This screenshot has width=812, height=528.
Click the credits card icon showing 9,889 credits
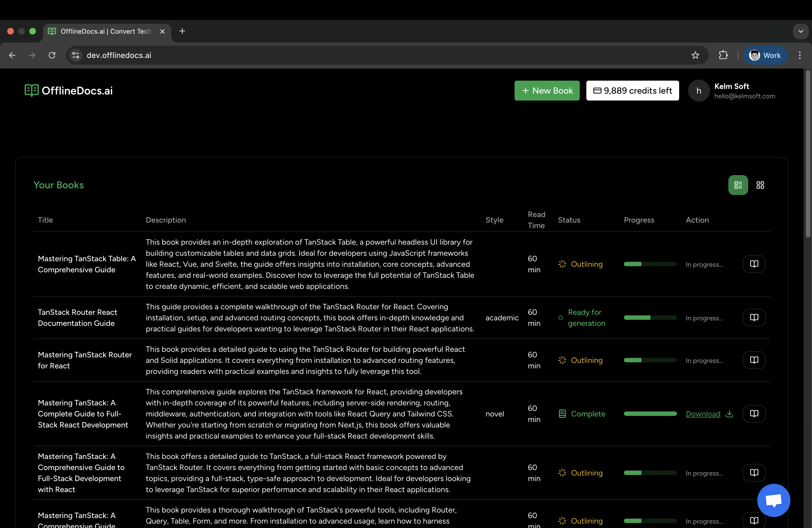pos(597,90)
